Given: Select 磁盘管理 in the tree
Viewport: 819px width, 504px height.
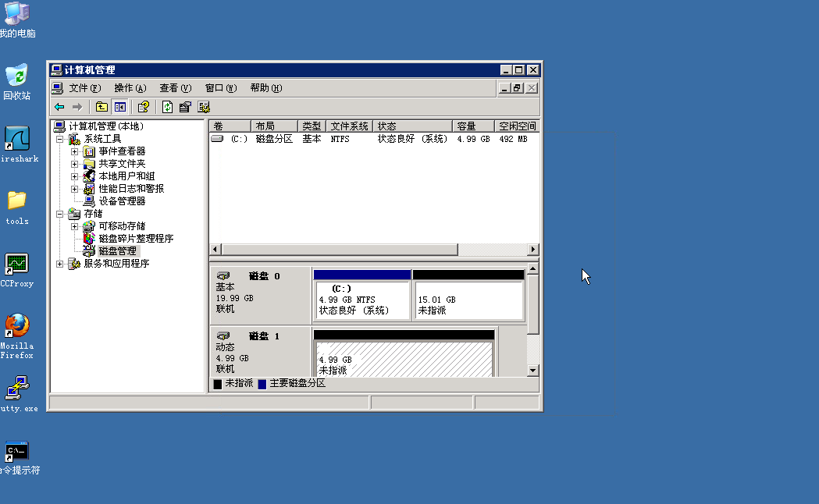Looking at the screenshot, I should point(118,251).
